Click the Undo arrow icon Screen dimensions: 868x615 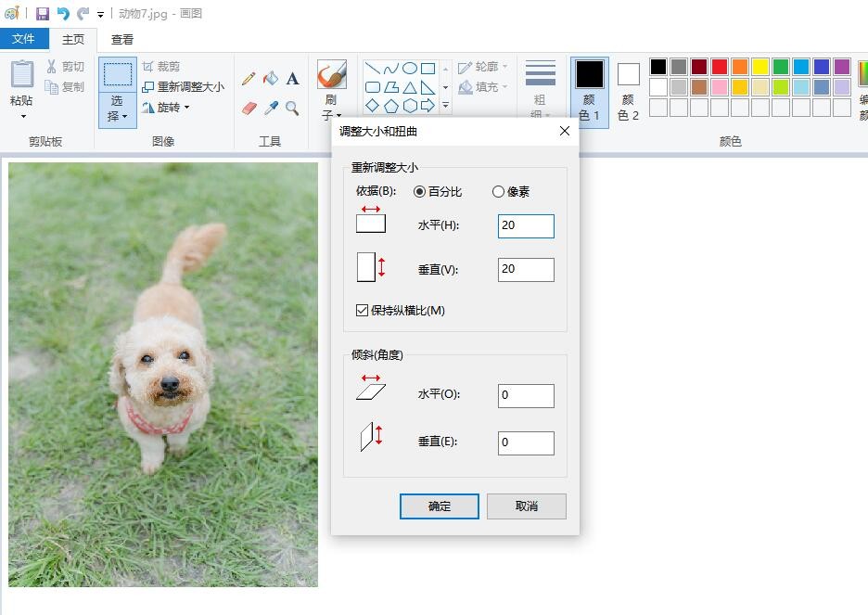click(63, 14)
